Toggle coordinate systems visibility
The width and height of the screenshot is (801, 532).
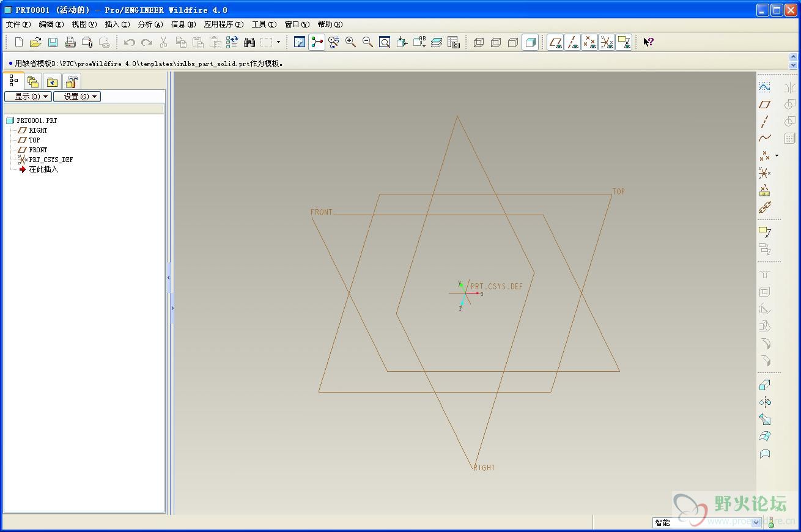pyautogui.click(x=607, y=42)
